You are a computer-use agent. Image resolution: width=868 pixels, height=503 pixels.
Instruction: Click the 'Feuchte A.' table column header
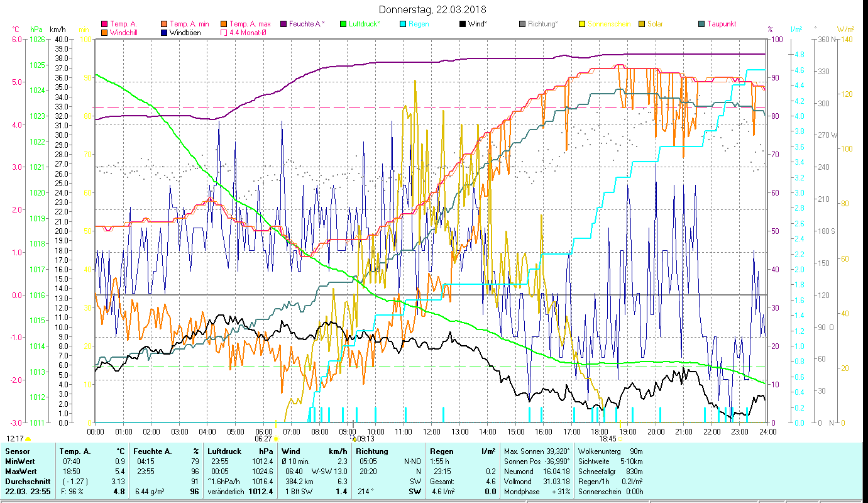[153, 451]
